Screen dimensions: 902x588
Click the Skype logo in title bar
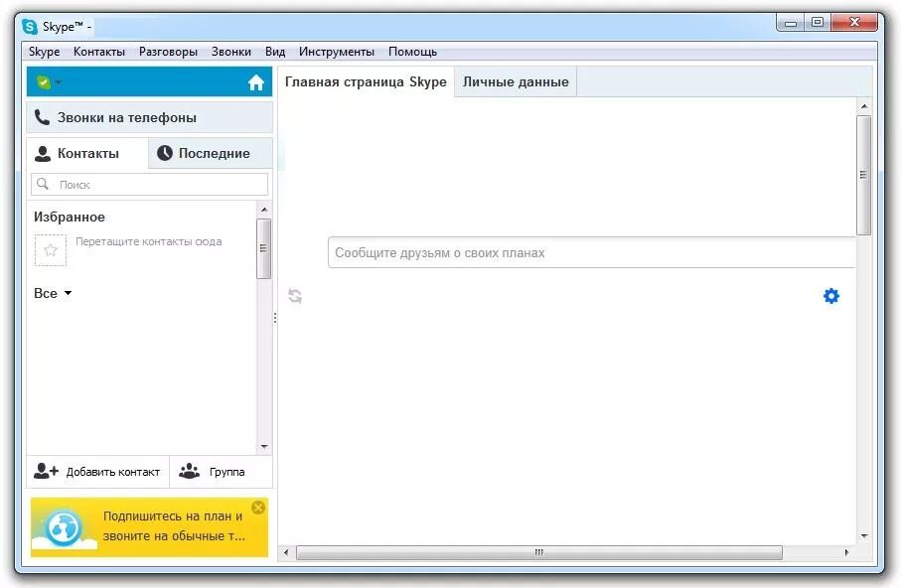tap(30, 27)
